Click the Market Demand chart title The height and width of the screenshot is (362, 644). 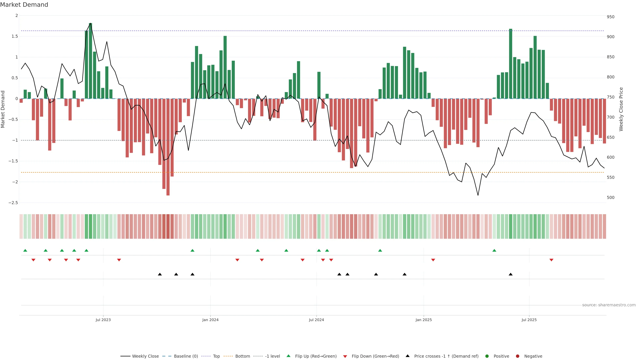tap(24, 5)
